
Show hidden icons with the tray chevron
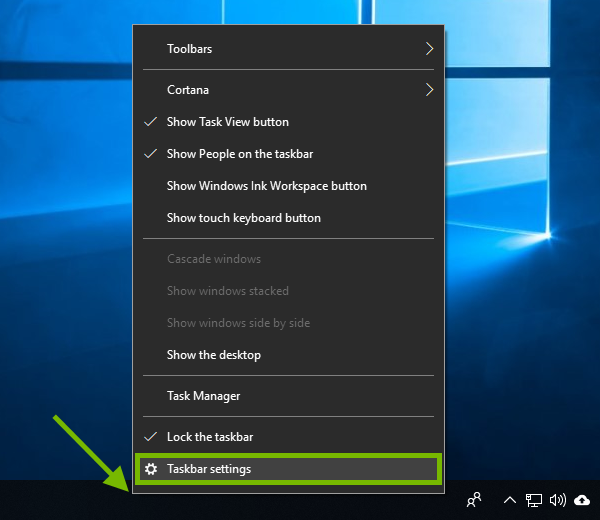(510, 500)
